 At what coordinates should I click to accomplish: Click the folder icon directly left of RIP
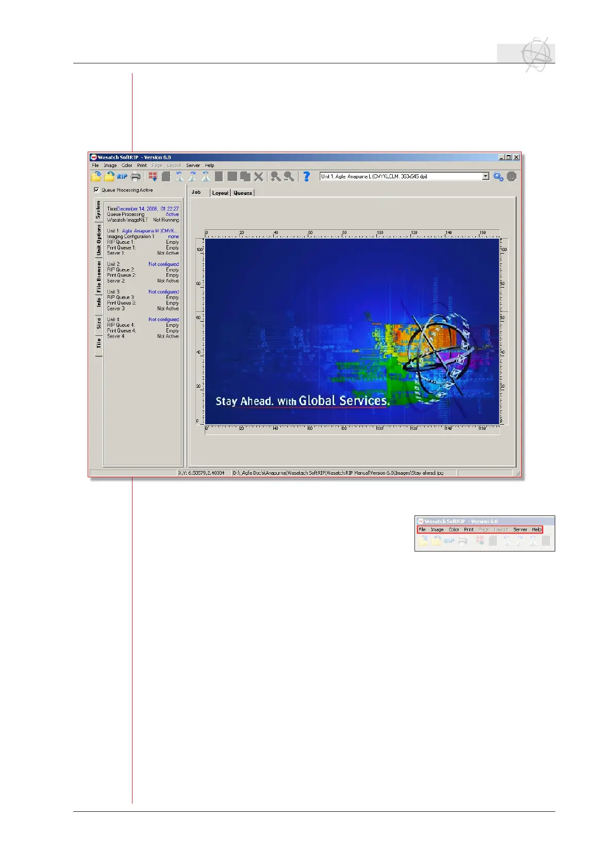click(109, 176)
